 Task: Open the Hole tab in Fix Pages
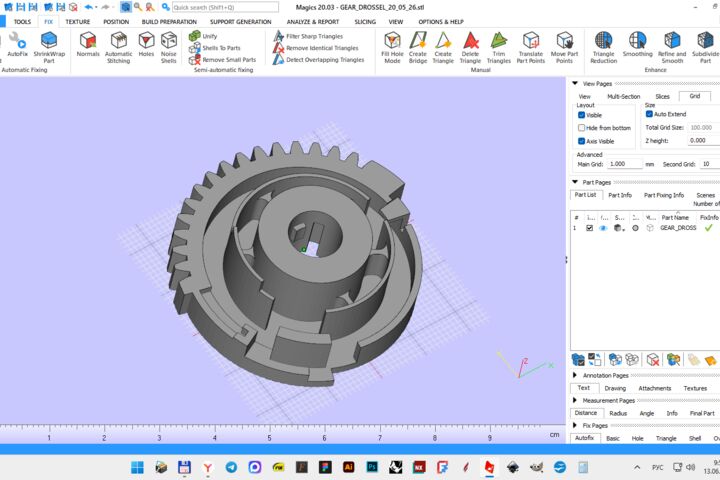pos(637,439)
